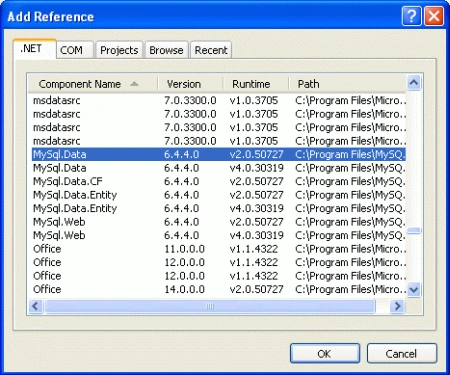Click the horizontal scrollbar thumb
This screenshot has height=375, width=450.
click(x=210, y=306)
